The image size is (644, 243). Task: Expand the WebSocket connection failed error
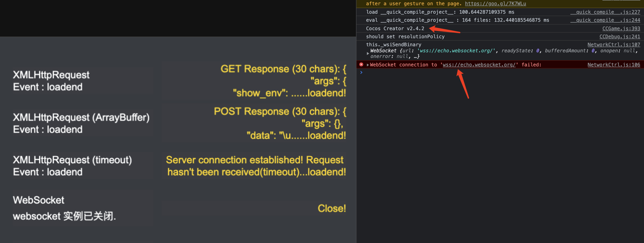(x=368, y=65)
